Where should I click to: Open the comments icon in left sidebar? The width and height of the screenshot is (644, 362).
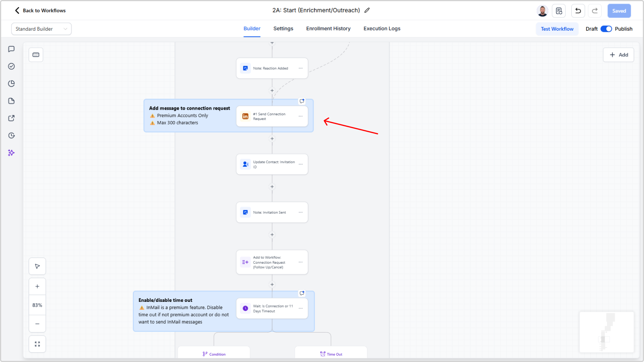11,49
